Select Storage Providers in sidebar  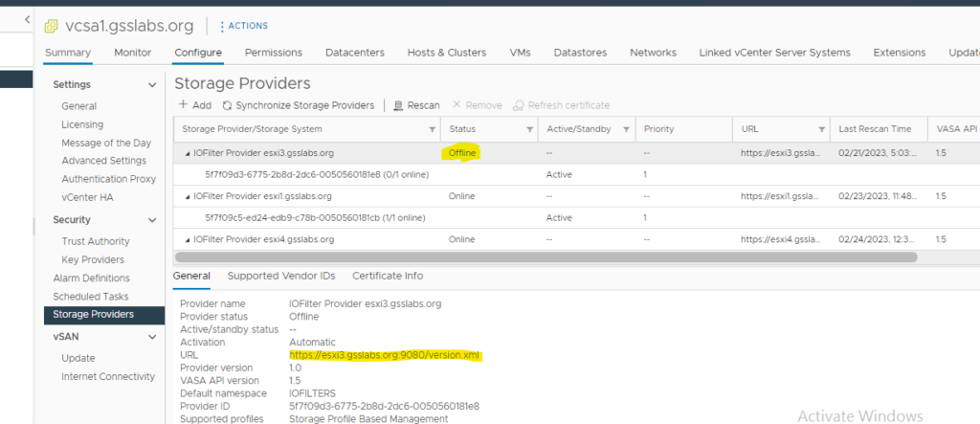point(104,315)
